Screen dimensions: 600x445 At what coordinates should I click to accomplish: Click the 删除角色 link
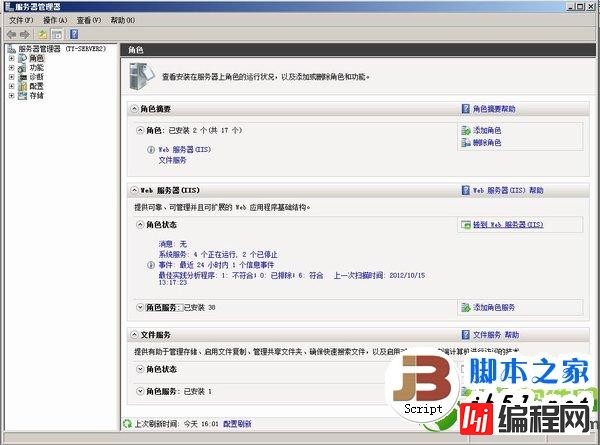[487, 143]
